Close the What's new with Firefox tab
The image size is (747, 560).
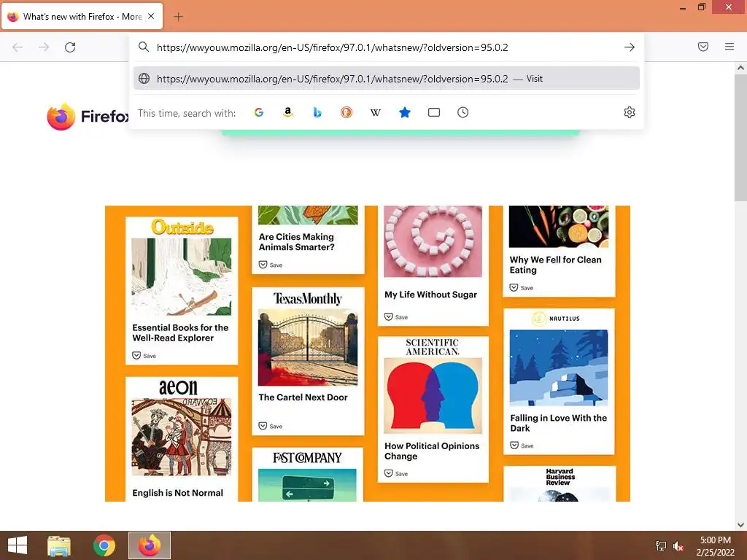tap(151, 16)
